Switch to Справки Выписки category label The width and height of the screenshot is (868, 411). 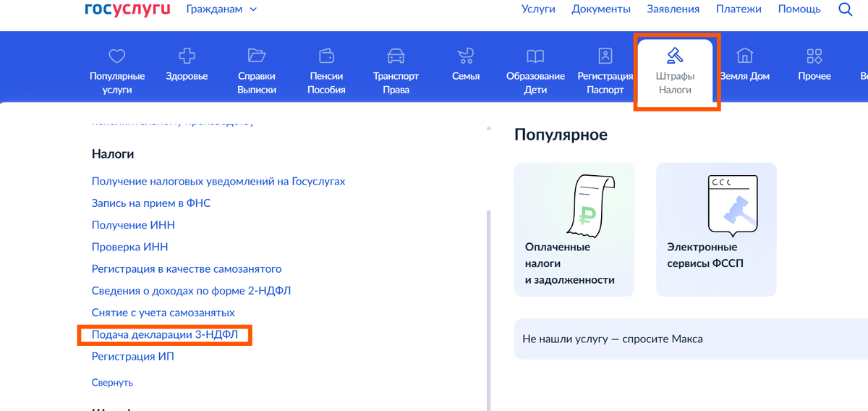pyautogui.click(x=257, y=83)
